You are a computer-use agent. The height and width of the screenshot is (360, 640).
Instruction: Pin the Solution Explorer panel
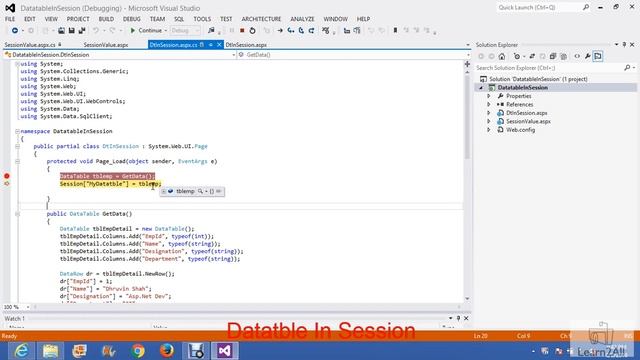(x=624, y=44)
